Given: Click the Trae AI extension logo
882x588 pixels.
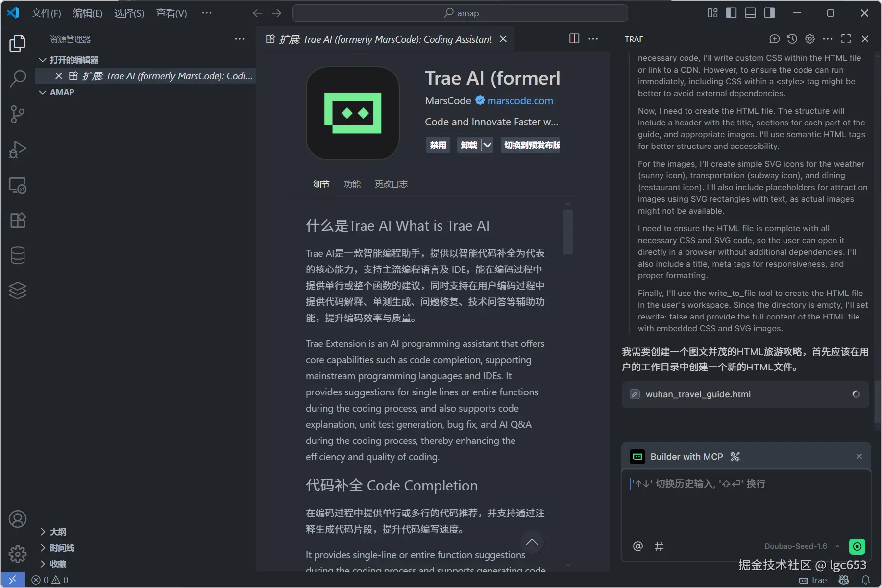Looking at the screenshot, I should [352, 113].
